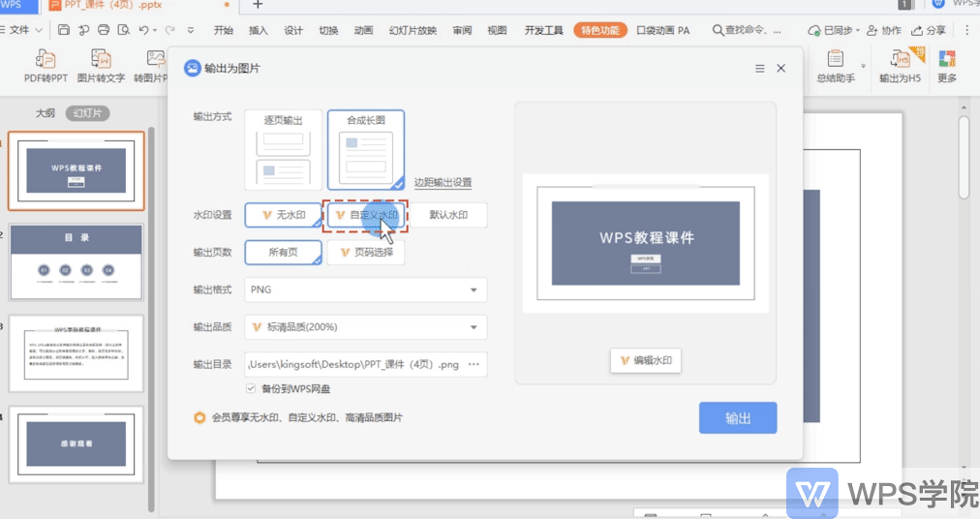
Task: Click the 查找命令 search icon
Action: 719,30
